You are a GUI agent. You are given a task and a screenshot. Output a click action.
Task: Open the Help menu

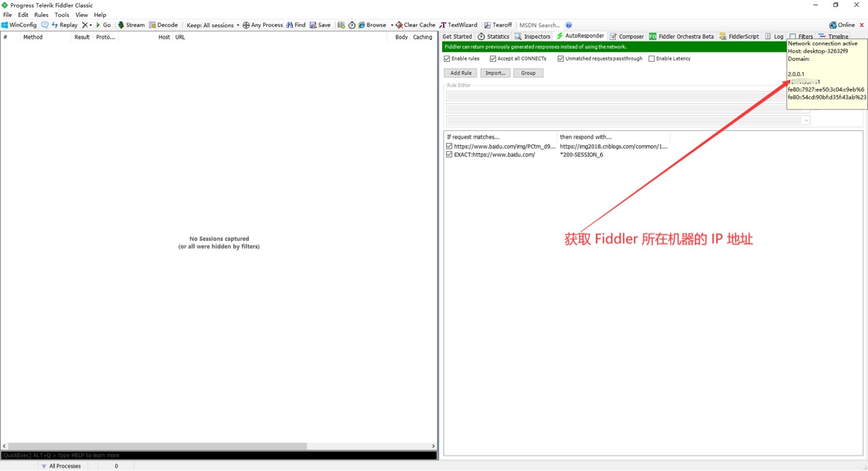(x=100, y=15)
